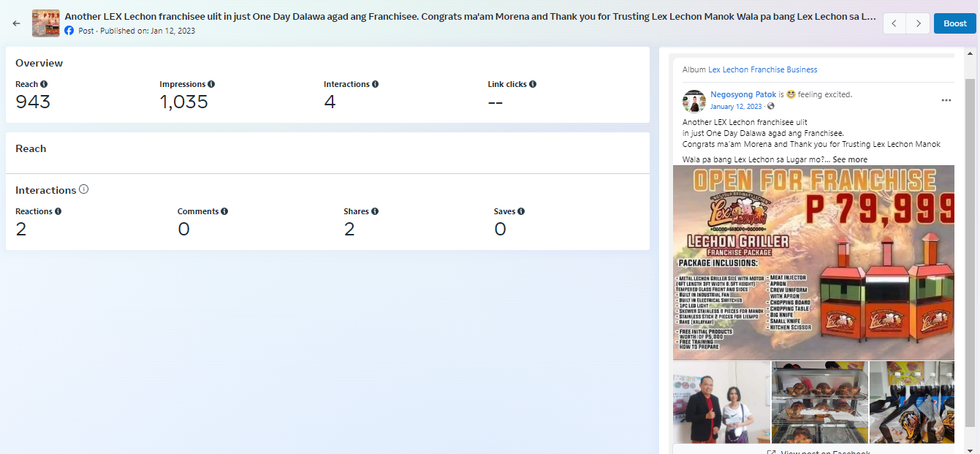Select the Reach value 943
Viewport: 980px width, 454px height.
pyautogui.click(x=33, y=102)
